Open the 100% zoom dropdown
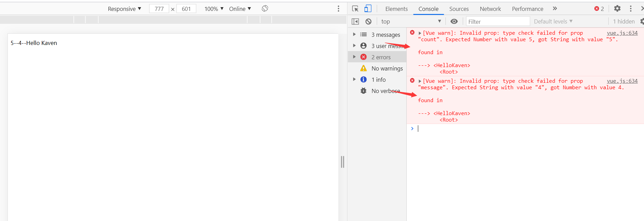 click(x=214, y=9)
